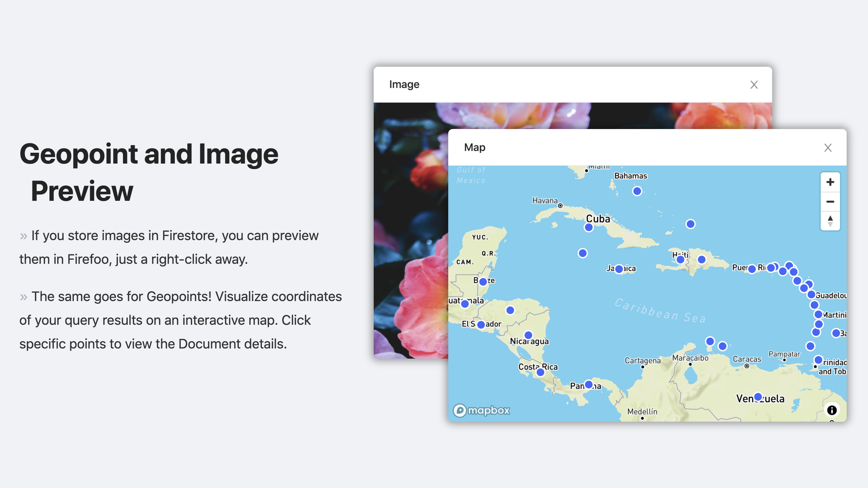This screenshot has width=868, height=488.
Task: Click the marker on Venezuela
Action: pos(758,397)
